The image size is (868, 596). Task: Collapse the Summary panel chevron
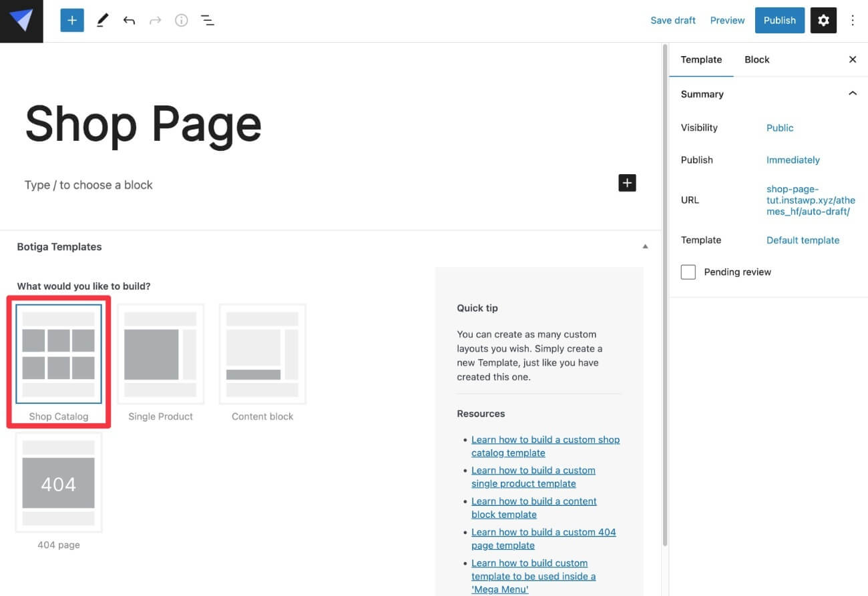point(852,94)
